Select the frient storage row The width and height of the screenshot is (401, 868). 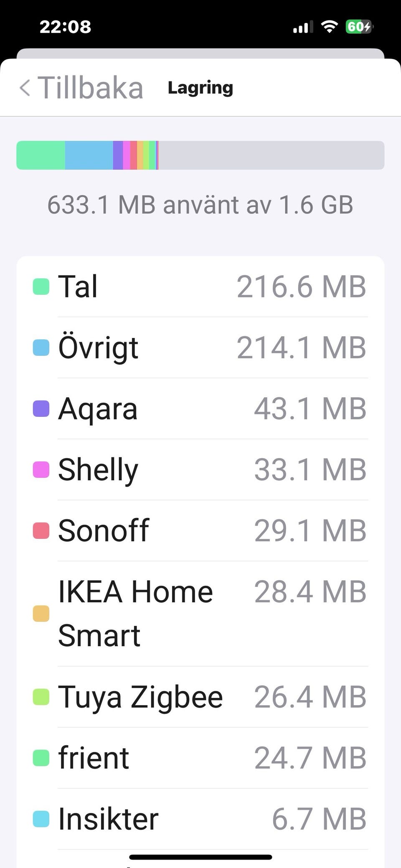(x=200, y=758)
